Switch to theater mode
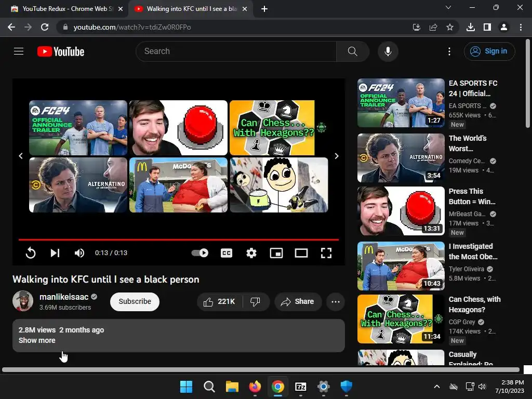532x399 pixels. pos(301,253)
